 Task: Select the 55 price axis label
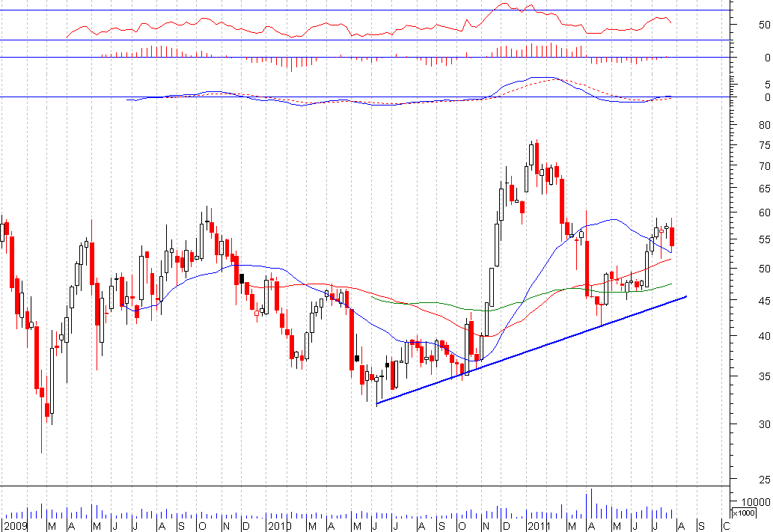point(764,239)
